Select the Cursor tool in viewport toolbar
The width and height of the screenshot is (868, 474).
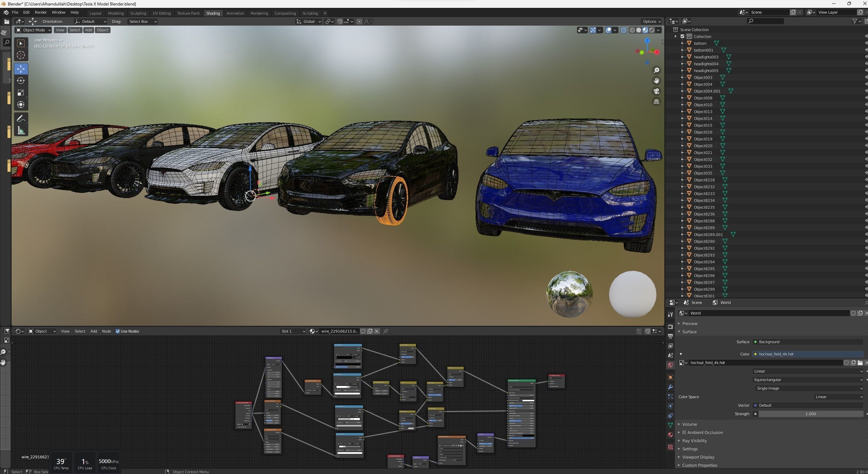[x=21, y=55]
